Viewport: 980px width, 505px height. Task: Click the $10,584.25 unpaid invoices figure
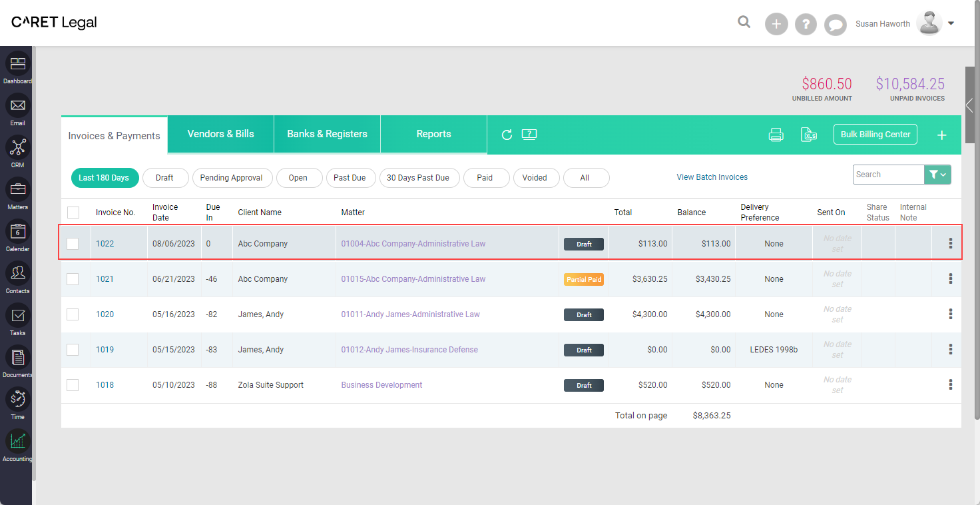click(x=910, y=84)
